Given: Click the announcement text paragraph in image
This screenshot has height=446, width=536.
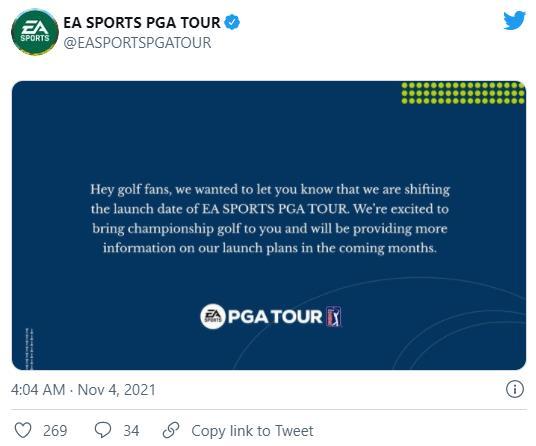Looking at the screenshot, I should point(270,218).
